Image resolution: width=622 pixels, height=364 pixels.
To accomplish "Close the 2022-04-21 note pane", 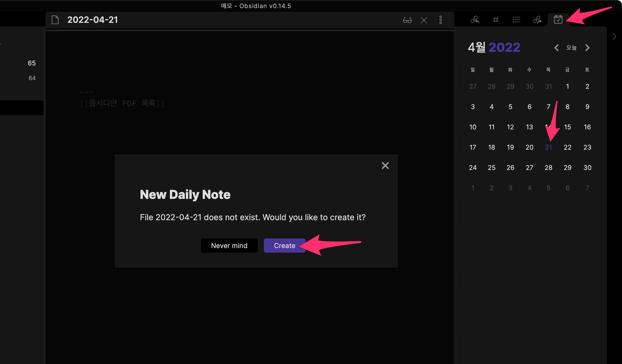I will pyautogui.click(x=424, y=20).
